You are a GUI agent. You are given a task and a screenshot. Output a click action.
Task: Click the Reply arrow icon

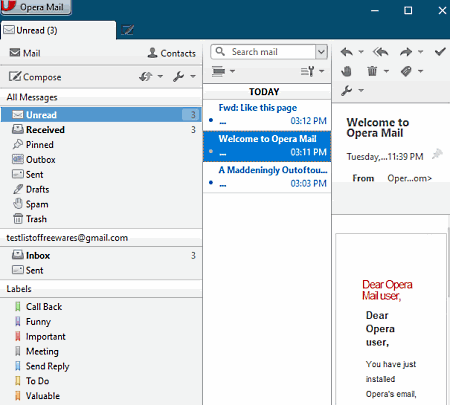(347, 52)
